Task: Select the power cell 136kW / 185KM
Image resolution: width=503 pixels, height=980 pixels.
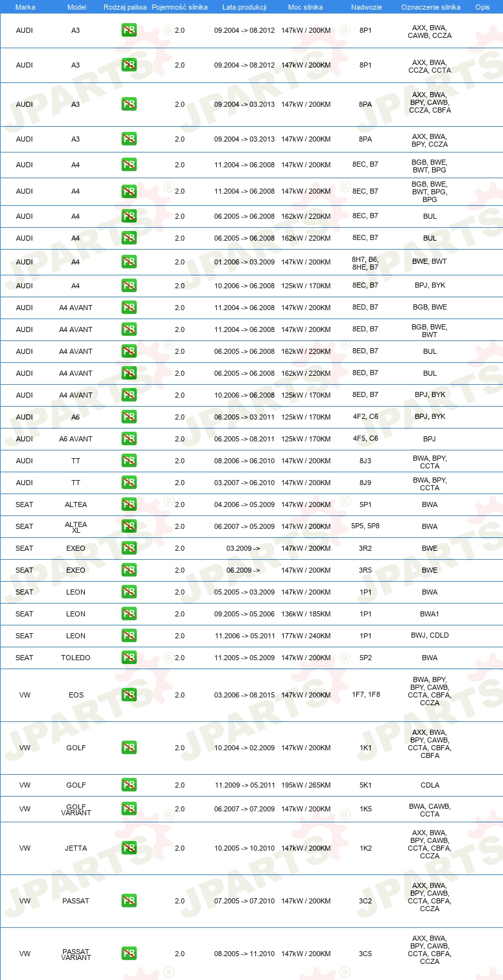Action: point(306,614)
